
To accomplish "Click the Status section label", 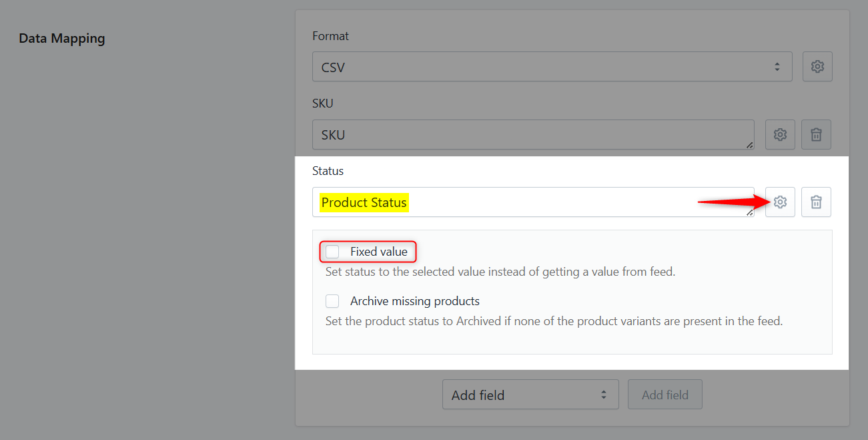I will tap(328, 171).
